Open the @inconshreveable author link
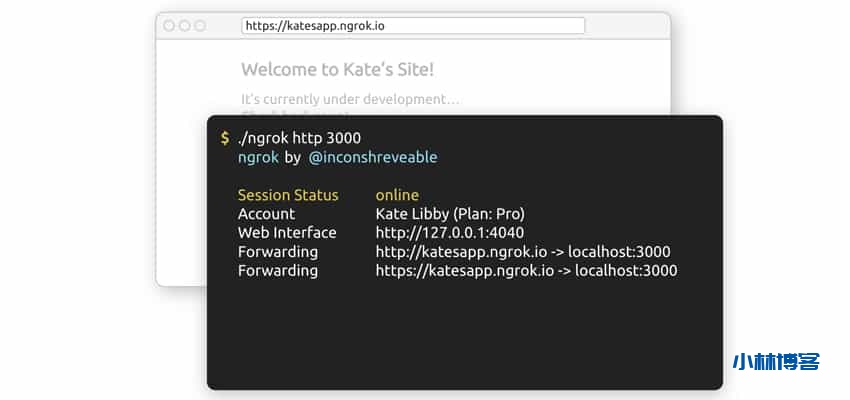This screenshot has height=400, width=850. click(x=372, y=157)
